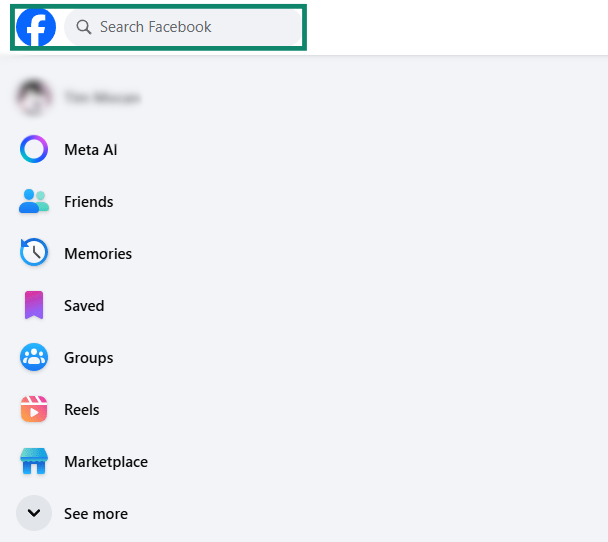Screen dimensions: 608x542
Task: Open the Memories sidebar label
Action: tap(98, 254)
